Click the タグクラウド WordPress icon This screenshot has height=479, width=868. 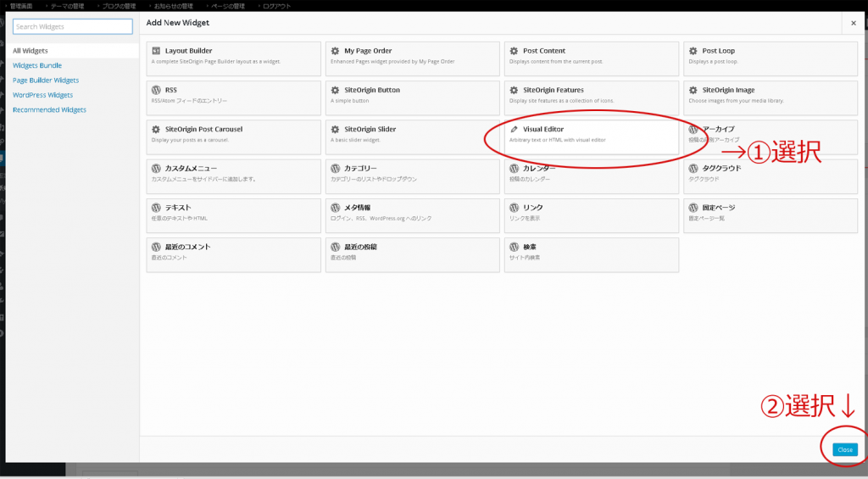693,169
